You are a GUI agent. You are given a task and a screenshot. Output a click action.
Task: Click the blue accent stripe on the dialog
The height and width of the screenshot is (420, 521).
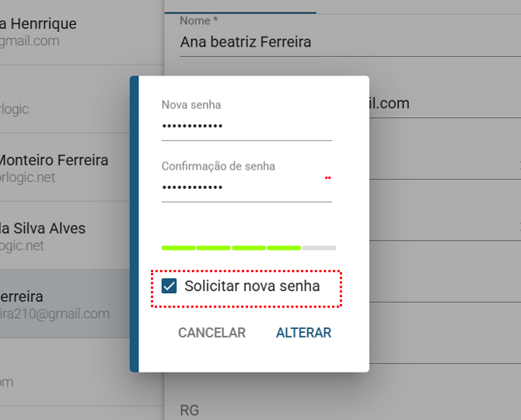point(134,224)
